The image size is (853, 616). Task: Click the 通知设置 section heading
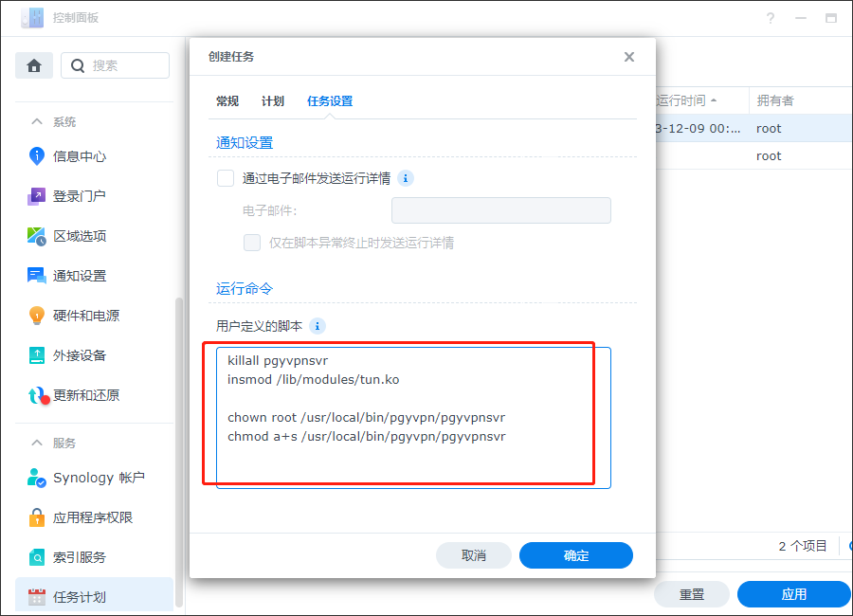point(245,143)
